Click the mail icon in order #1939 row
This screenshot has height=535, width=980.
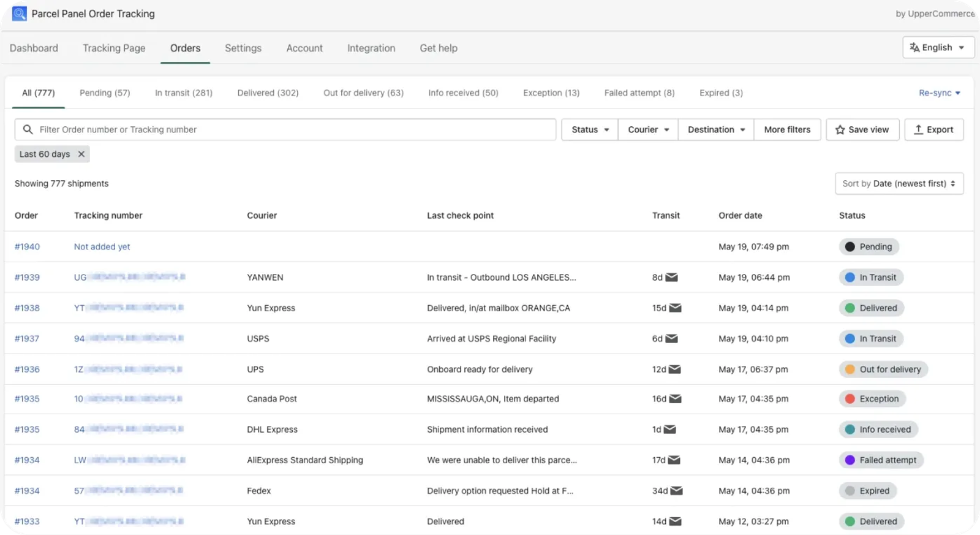tap(671, 277)
